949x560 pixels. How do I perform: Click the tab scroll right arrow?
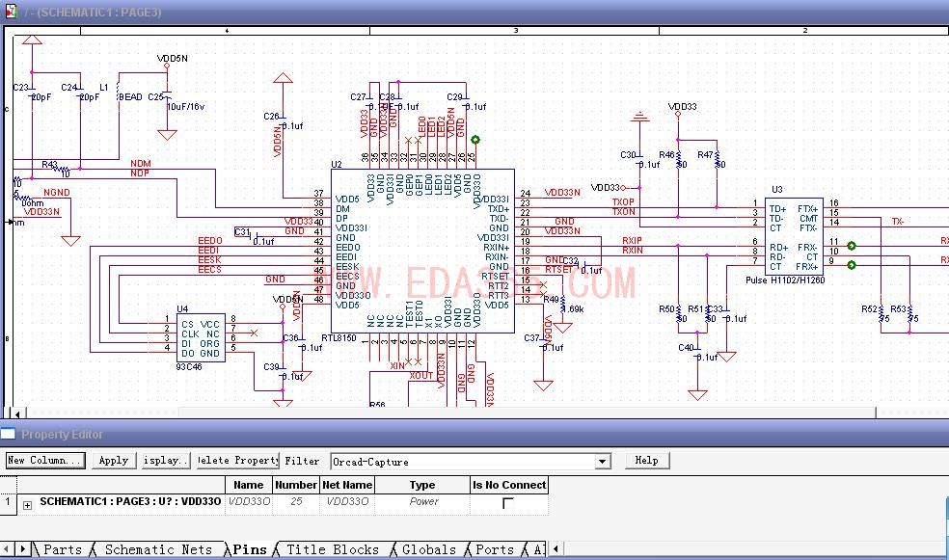[x=22, y=549]
